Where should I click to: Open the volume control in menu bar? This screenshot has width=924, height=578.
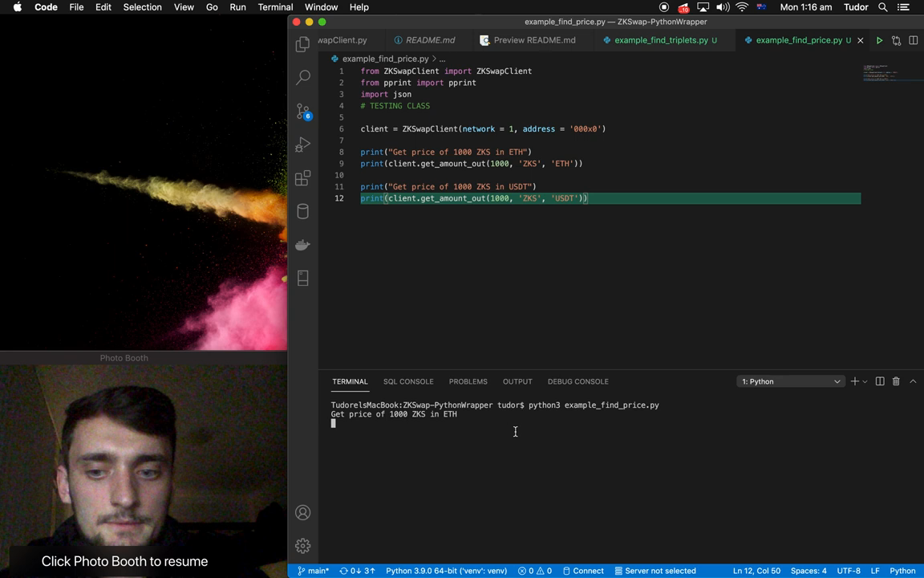[723, 7]
